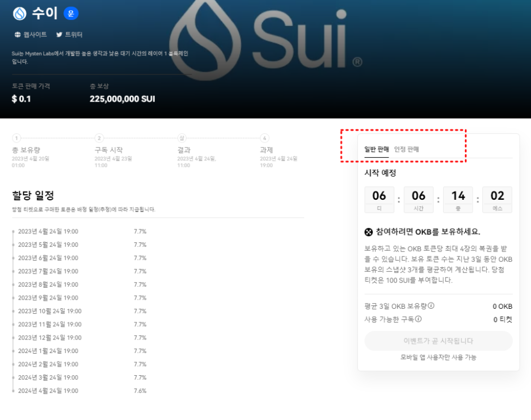This screenshot has width=531, height=420.
Task: Click the globe icon beside 웹사이트
Action: pos(18,35)
